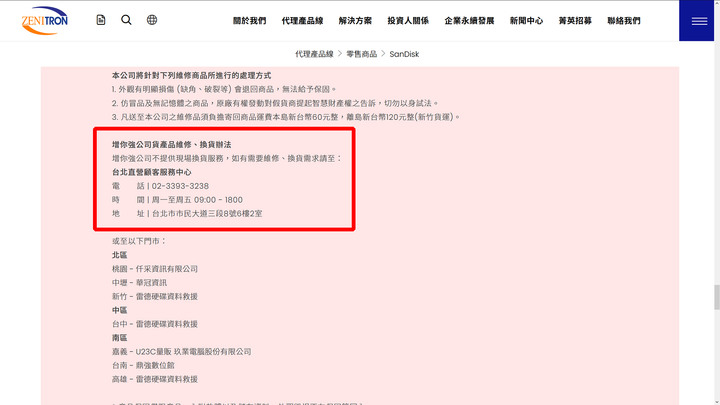Click the 增你強公司貨產品維修、換貨辦法 heading
720x405 pixels.
click(x=171, y=145)
